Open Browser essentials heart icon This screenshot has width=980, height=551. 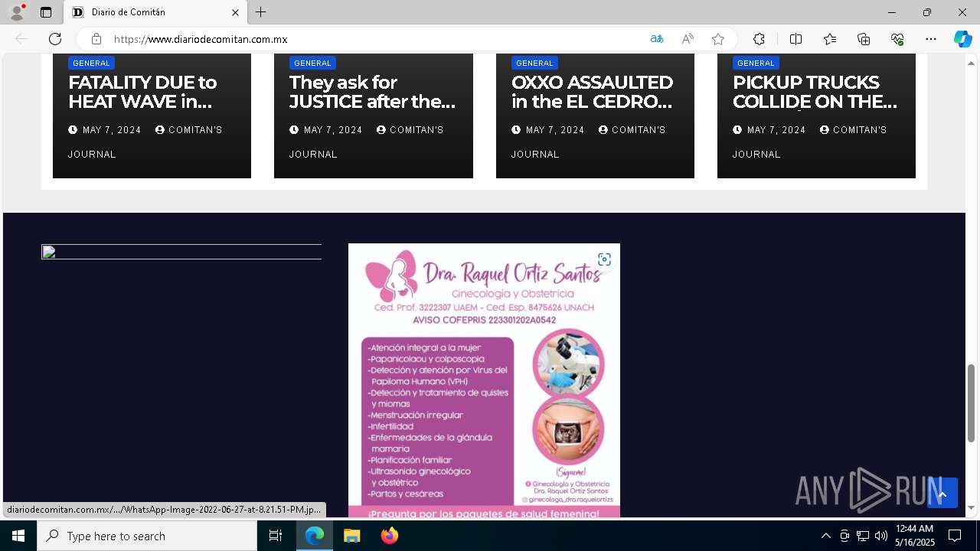897,39
